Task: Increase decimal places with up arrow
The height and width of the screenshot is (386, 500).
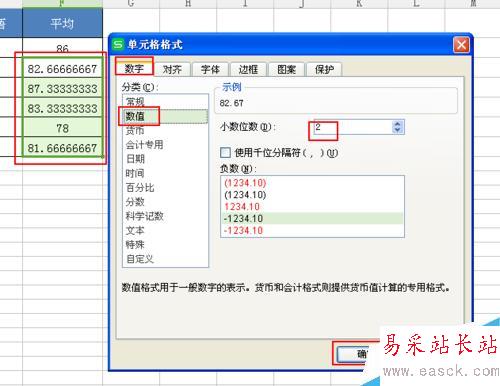Action: (397, 124)
